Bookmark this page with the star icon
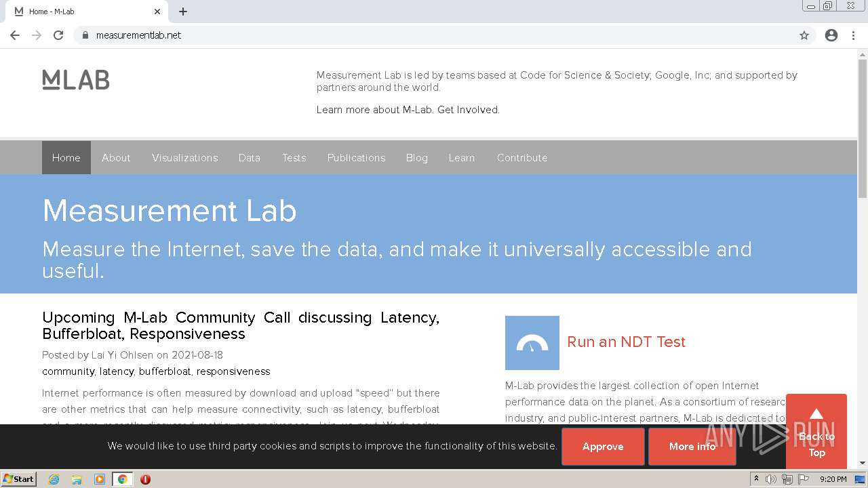The height and width of the screenshot is (488, 868). (x=804, y=35)
